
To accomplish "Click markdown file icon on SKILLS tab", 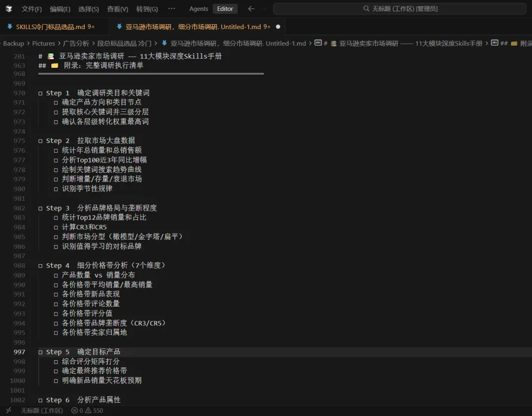I will pyautogui.click(x=10, y=27).
